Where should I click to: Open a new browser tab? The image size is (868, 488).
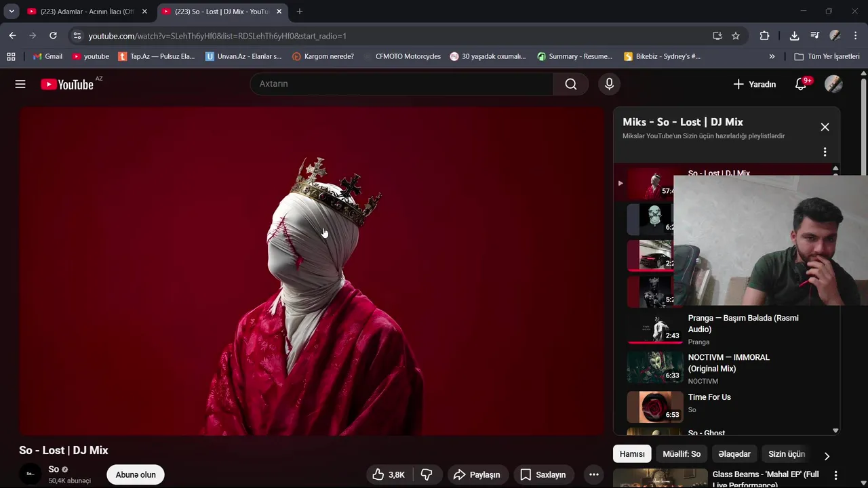pyautogui.click(x=300, y=12)
